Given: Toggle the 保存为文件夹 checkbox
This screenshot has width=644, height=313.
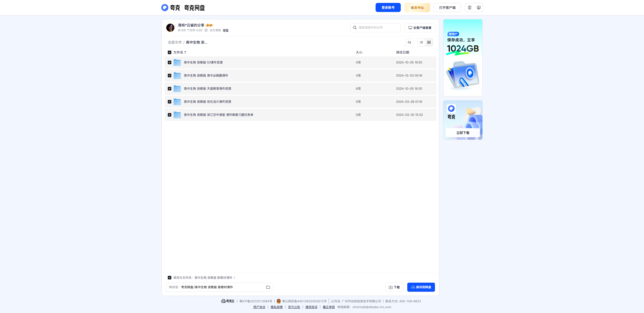Looking at the screenshot, I should point(170,278).
